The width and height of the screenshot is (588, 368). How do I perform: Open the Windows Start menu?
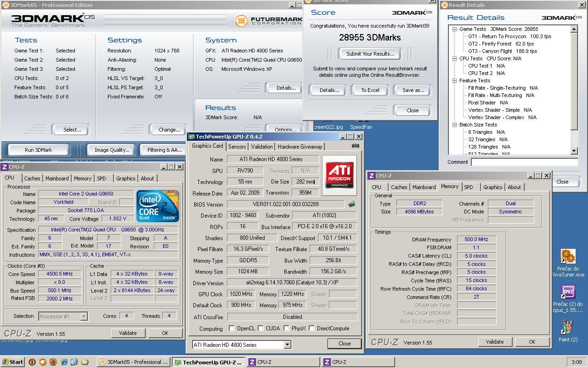pos(13,362)
